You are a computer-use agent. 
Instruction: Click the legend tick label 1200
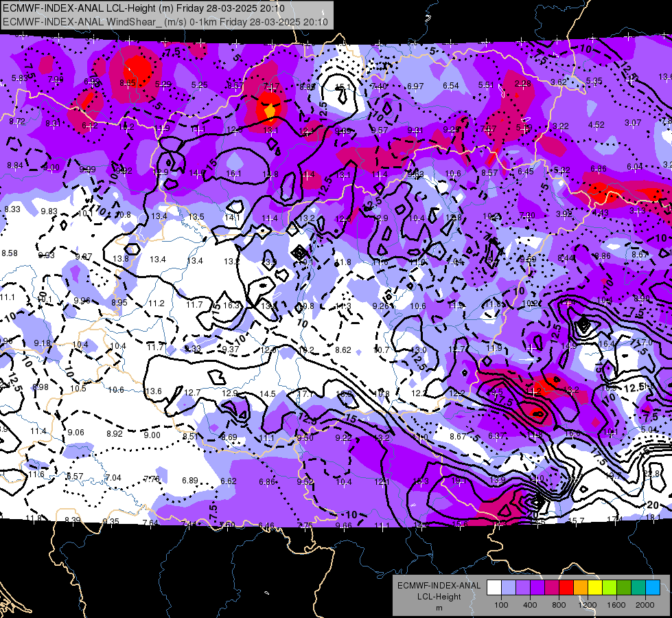pyautogui.click(x=588, y=605)
